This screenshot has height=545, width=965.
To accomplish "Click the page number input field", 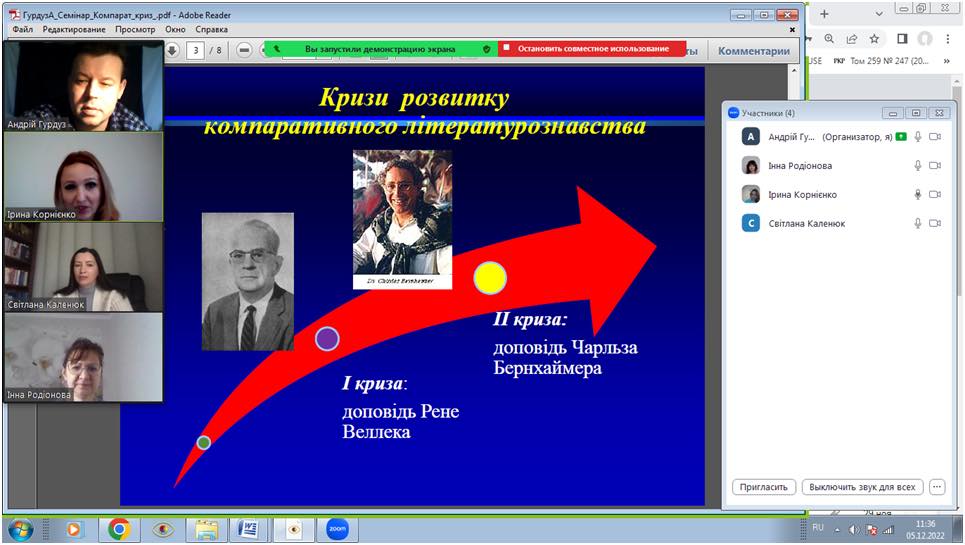I will coord(196,50).
